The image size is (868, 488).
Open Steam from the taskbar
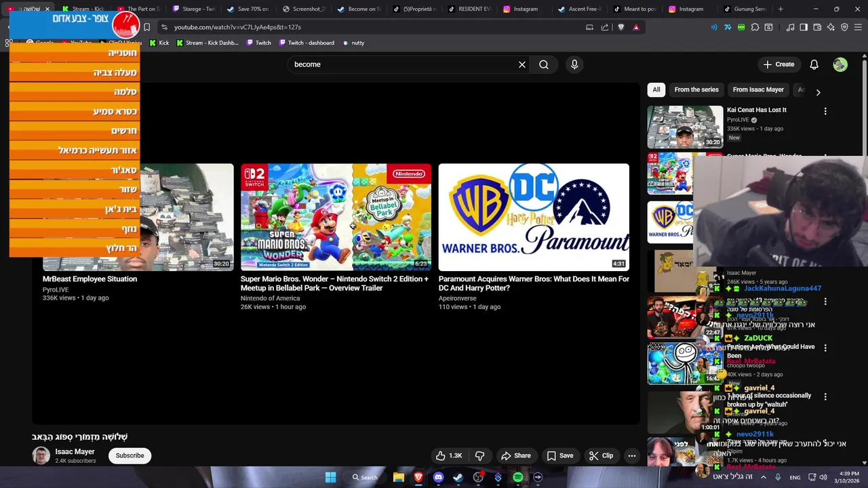pyautogui.click(x=458, y=477)
